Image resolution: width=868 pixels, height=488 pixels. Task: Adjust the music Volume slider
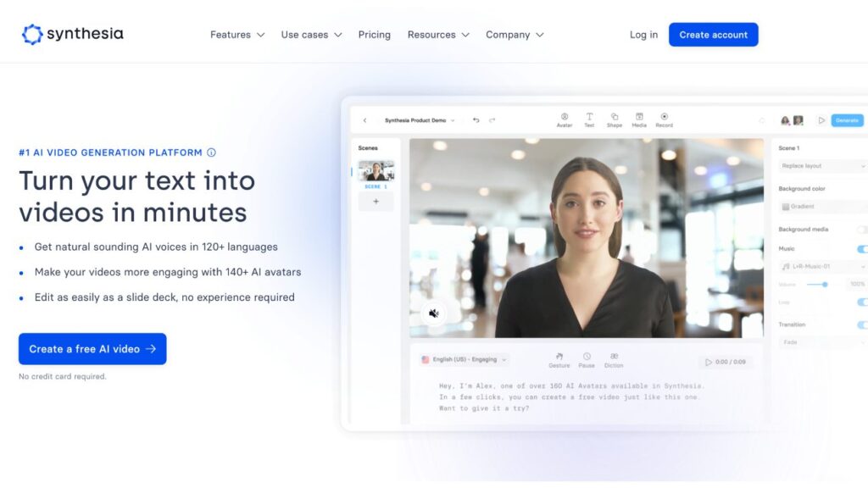pos(817,285)
